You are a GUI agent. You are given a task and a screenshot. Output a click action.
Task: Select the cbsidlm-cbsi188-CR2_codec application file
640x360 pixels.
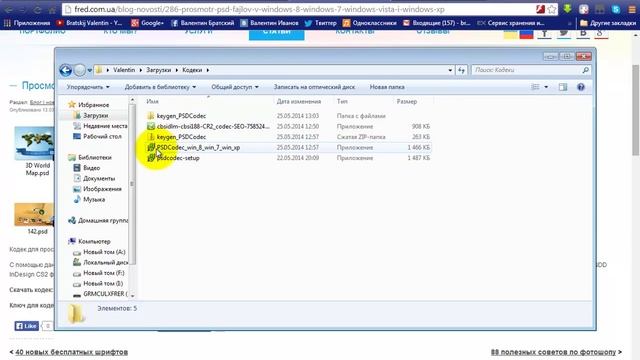288,127
